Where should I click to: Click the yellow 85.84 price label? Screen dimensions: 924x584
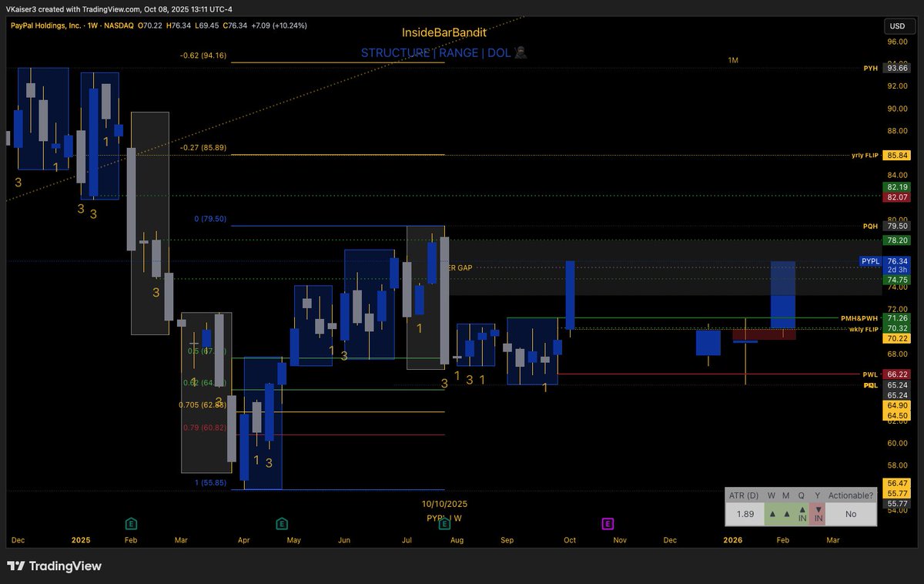click(897, 155)
